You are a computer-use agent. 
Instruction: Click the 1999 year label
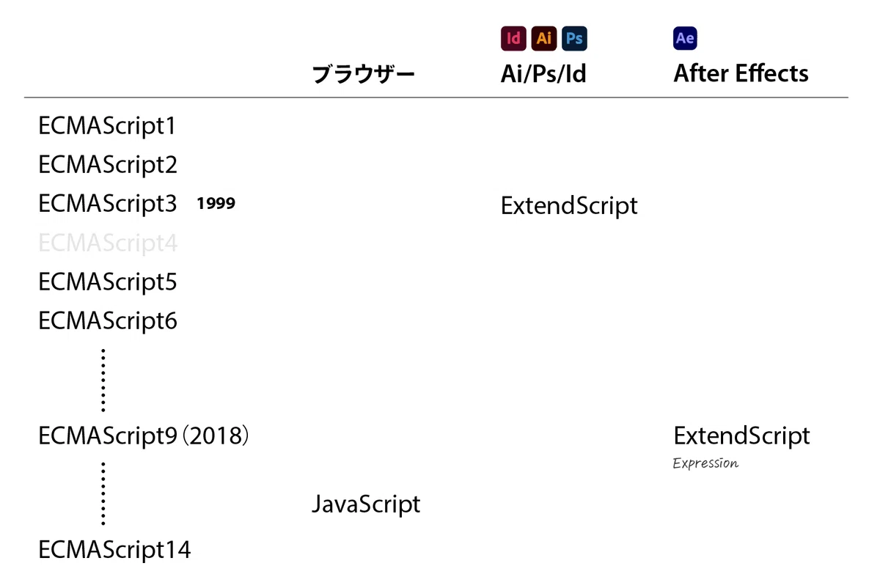coord(216,204)
